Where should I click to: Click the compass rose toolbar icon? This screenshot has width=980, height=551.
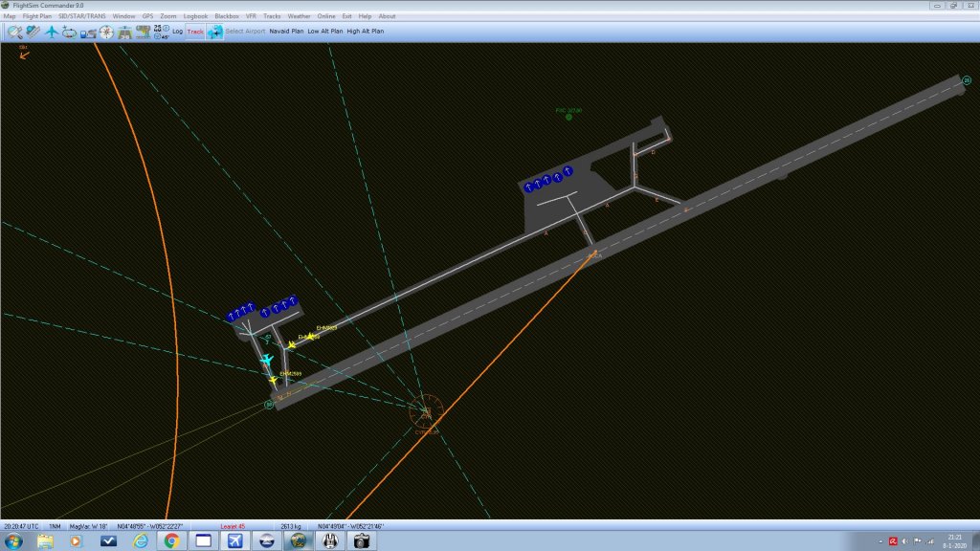[106, 32]
